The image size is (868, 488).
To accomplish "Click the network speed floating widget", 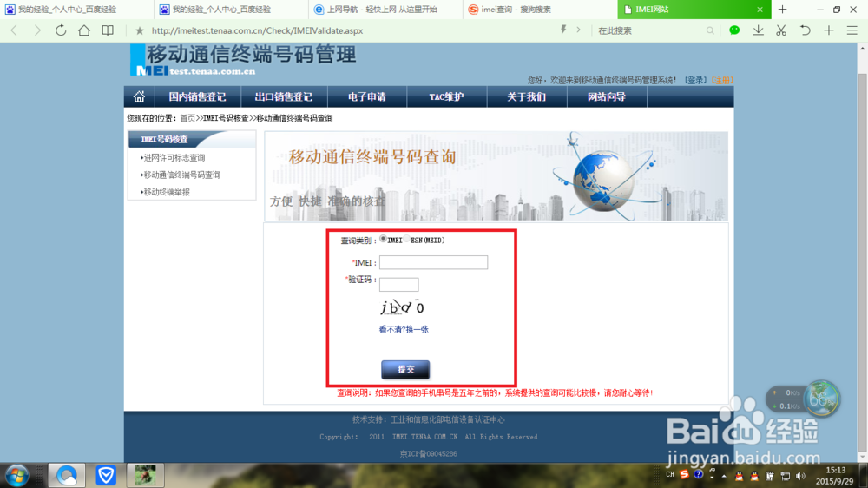I will coord(803,399).
